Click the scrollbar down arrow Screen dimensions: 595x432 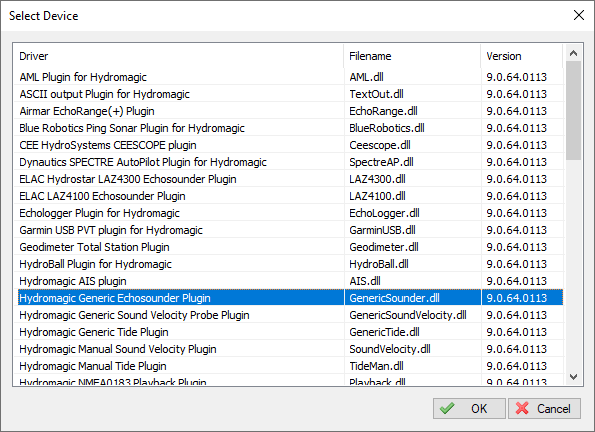[x=573, y=377]
